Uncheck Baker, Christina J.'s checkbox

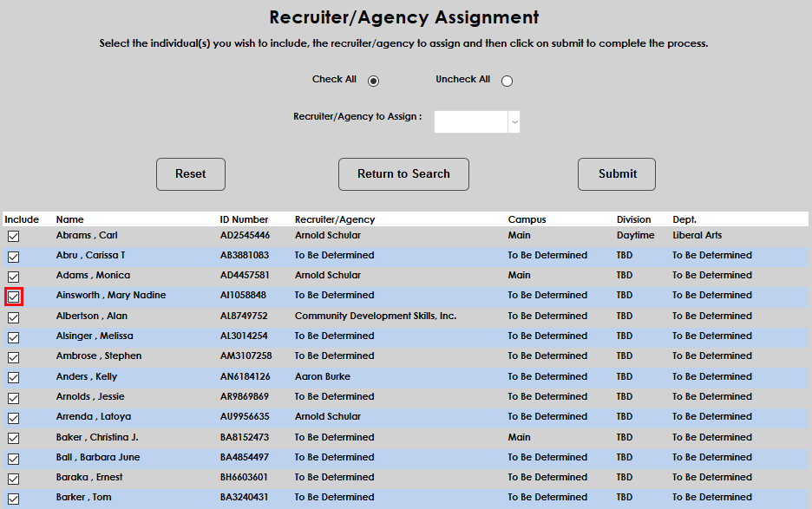click(x=13, y=437)
